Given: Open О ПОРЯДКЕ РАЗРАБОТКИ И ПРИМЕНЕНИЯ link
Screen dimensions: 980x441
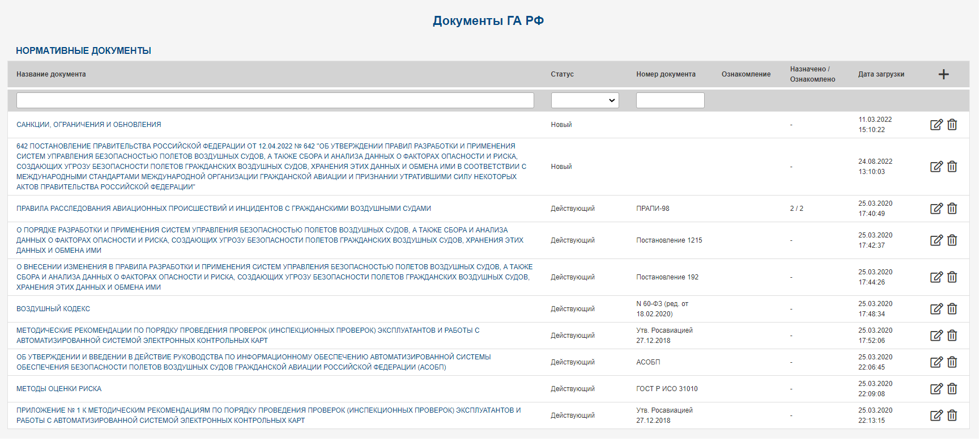Looking at the screenshot, I should point(270,240).
